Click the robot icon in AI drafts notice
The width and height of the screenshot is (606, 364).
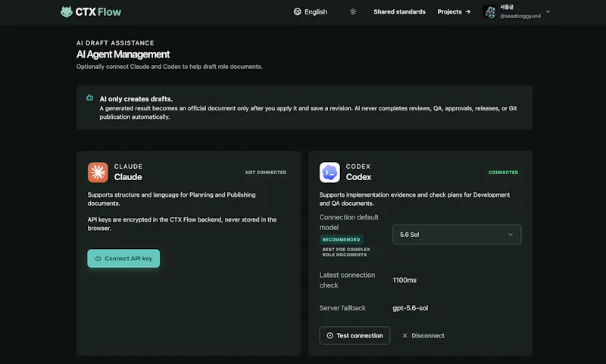coord(89,98)
